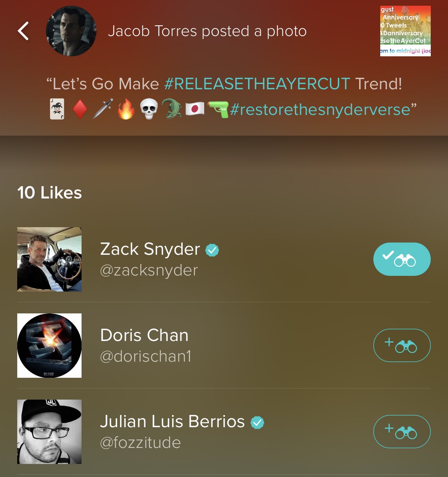
Task: Tap the back arrow icon
Action: pyautogui.click(x=23, y=31)
